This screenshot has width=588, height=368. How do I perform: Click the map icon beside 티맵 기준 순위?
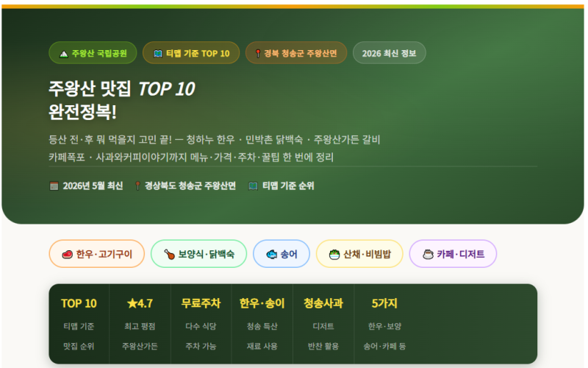253,186
